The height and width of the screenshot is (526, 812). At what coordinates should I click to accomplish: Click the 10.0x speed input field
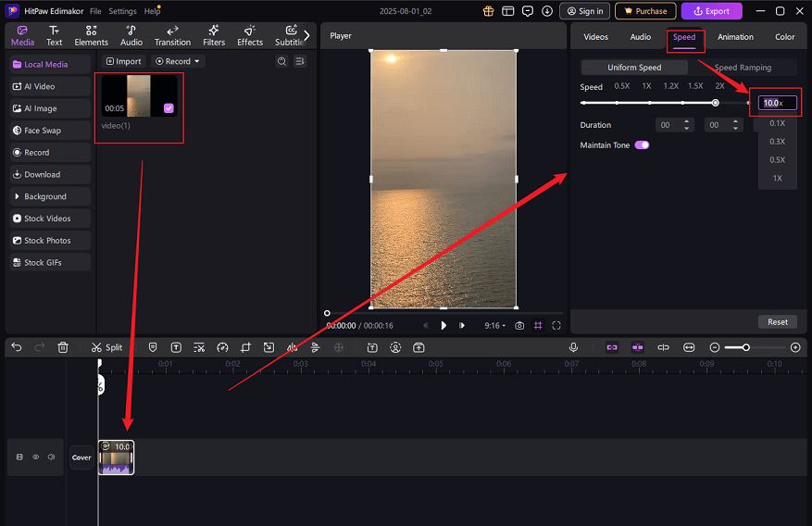click(x=778, y=103)
